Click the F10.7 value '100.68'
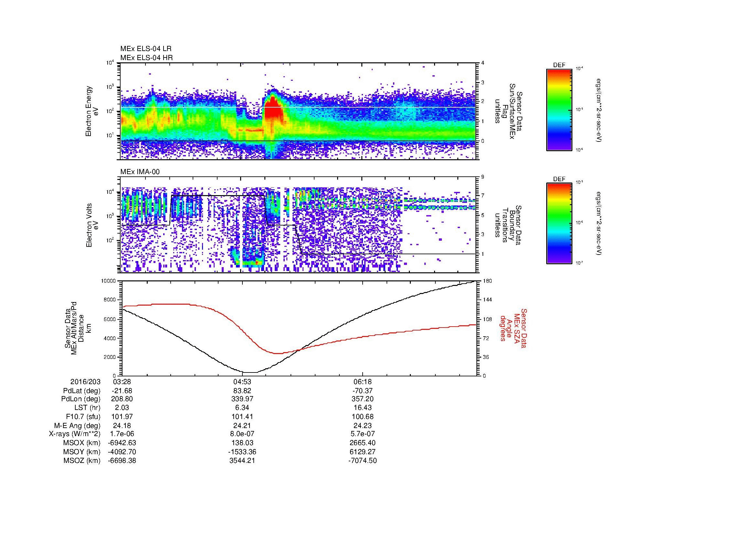 pyautogui.click(x=363, y=416)
